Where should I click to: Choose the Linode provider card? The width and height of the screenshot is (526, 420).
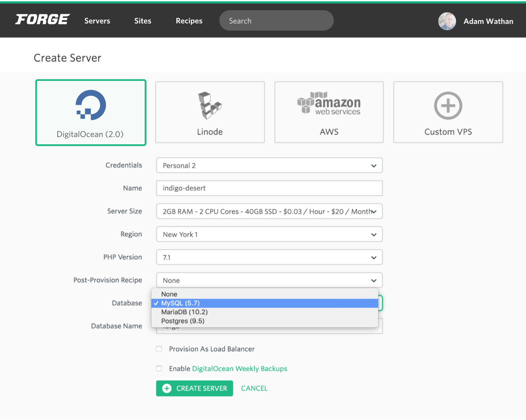coord(210,112)
